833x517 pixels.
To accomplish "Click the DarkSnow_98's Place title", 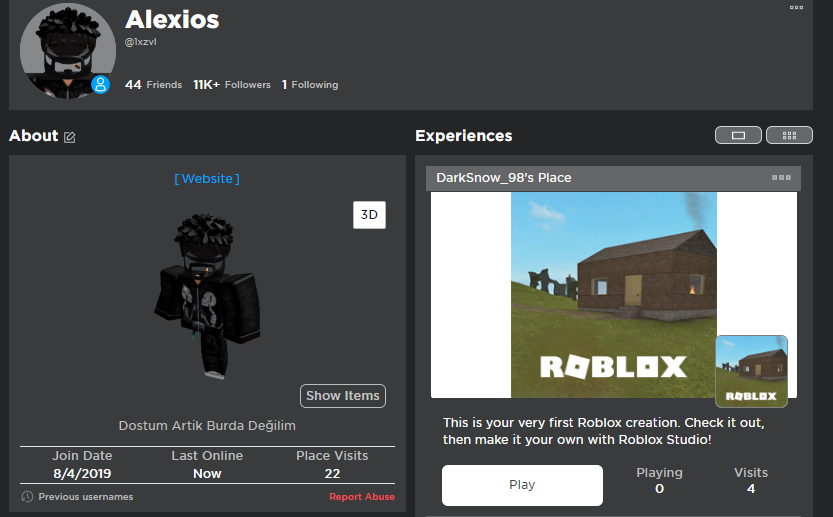I will [504, 177].
